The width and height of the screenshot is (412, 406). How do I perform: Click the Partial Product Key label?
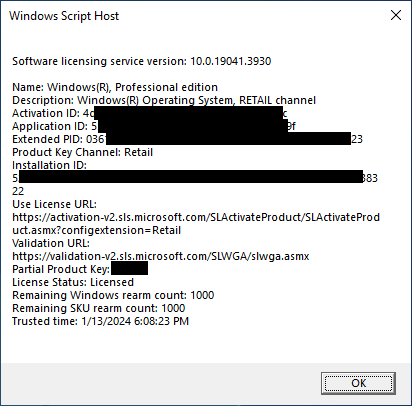pyautogui.click(x=61, y=269)
